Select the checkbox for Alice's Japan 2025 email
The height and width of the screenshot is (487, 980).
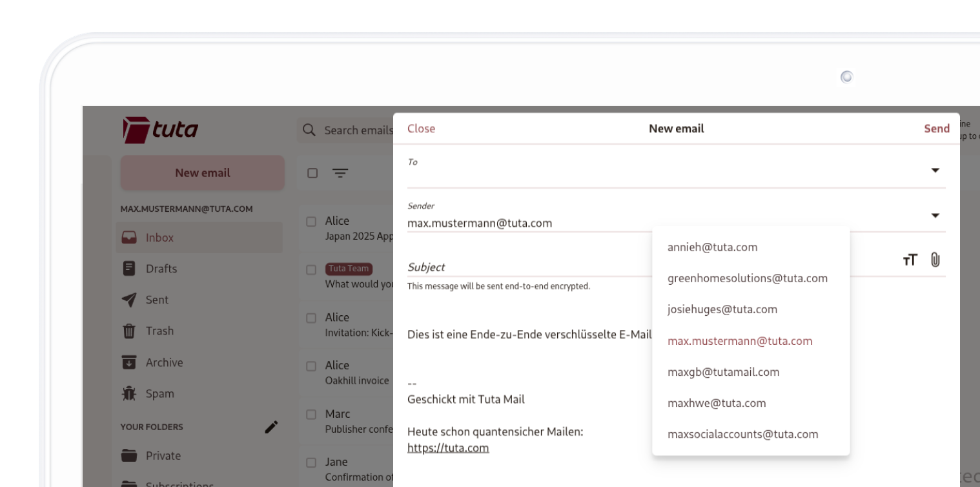tap(312, 222)
